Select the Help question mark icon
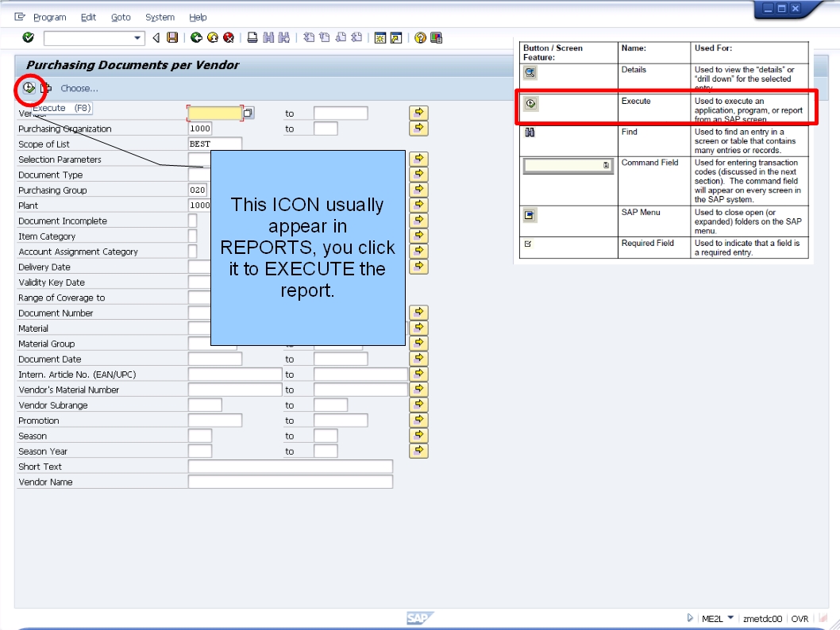The height and width of the screenshot is (630, 840). pos(421,37)
